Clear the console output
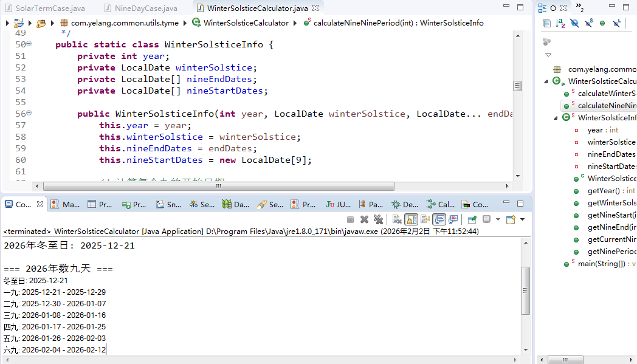Image resolution: width=637 pixels, height=364 pixels. [397, 220]
